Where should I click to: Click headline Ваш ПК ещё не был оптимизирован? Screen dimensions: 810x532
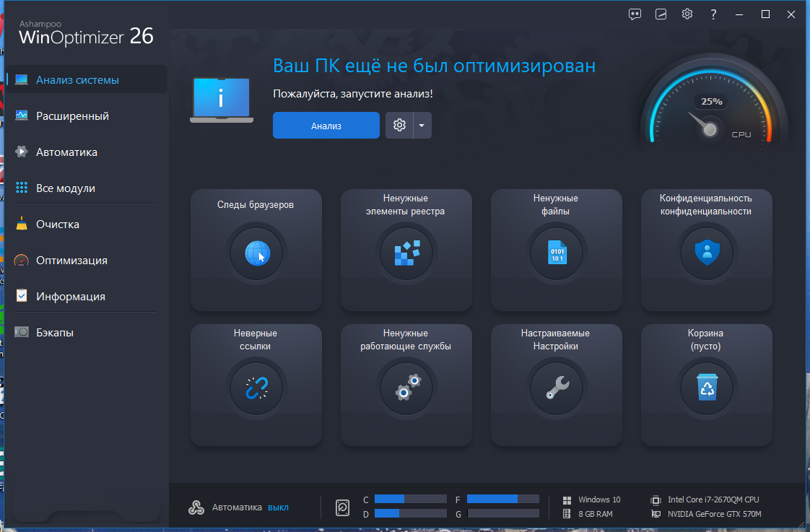click(434, 66)
